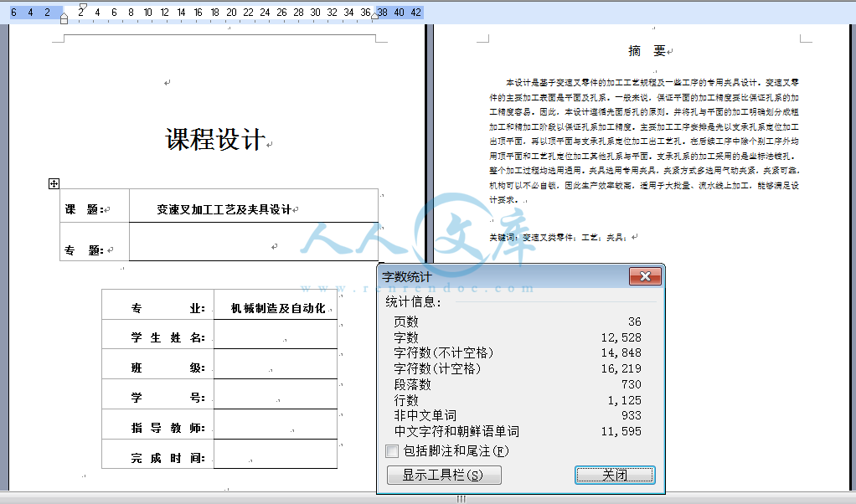
Task: Click the empty cell next to 班级
Action: [x=275, y=364]
